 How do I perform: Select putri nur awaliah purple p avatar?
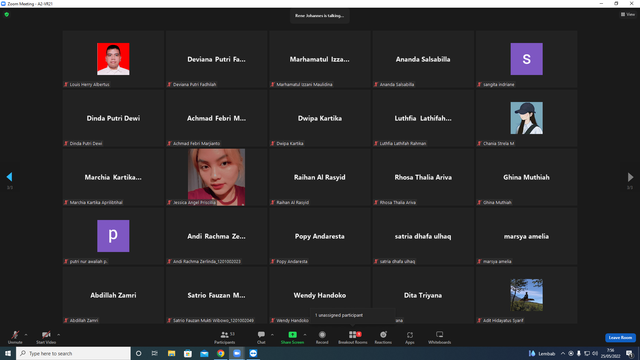(x=113, y=236)
